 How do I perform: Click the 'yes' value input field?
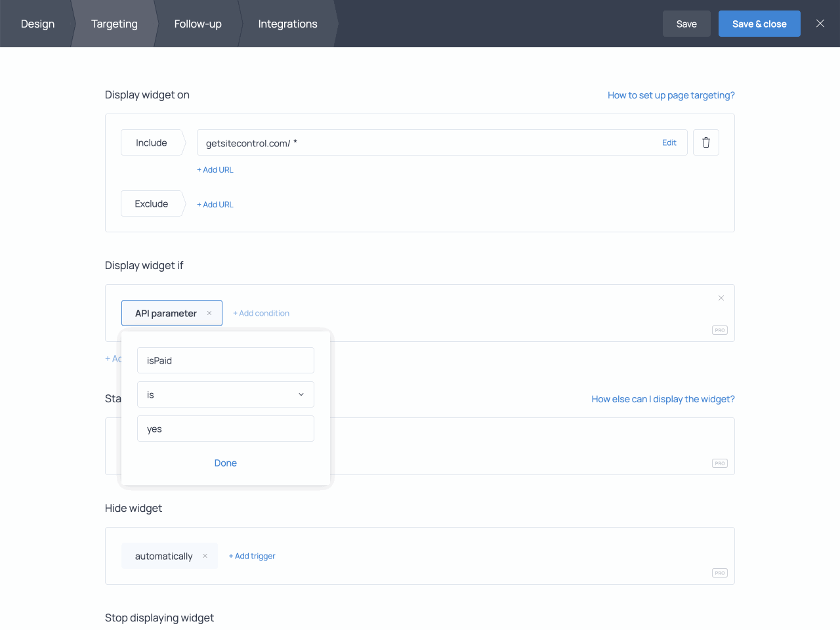click(226, 429)
